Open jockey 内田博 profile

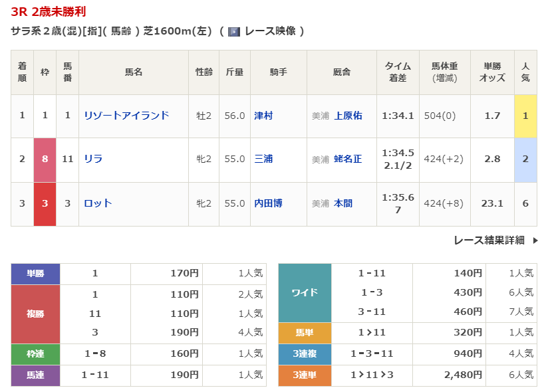pyautogui.click(x=268, y=203)
